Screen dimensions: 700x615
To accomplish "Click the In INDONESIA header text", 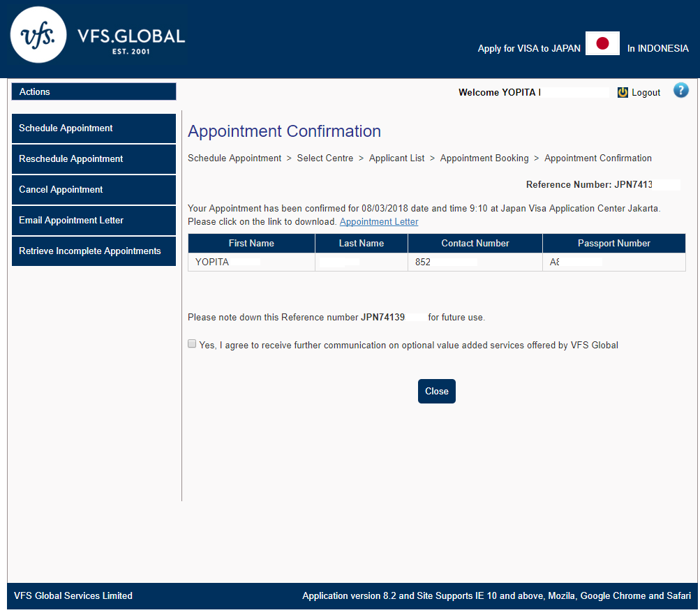I will [x=657, y=48].
